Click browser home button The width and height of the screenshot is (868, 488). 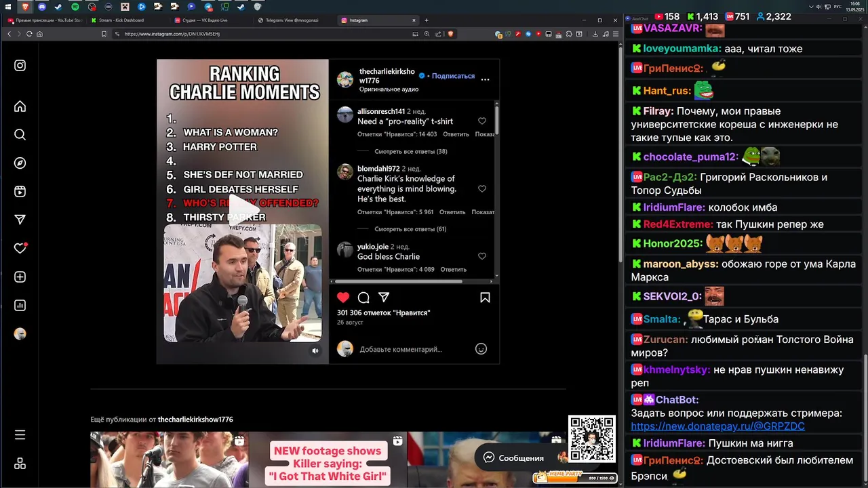coord(39,34)
